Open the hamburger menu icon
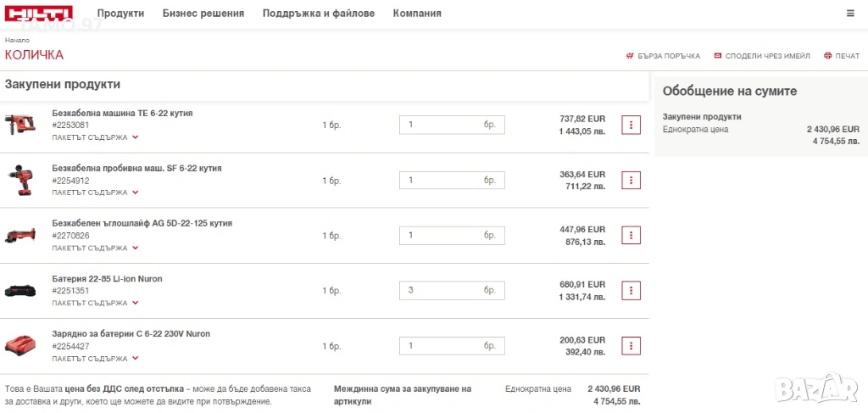This screenshot has width=868, height=413. (850, 14)
